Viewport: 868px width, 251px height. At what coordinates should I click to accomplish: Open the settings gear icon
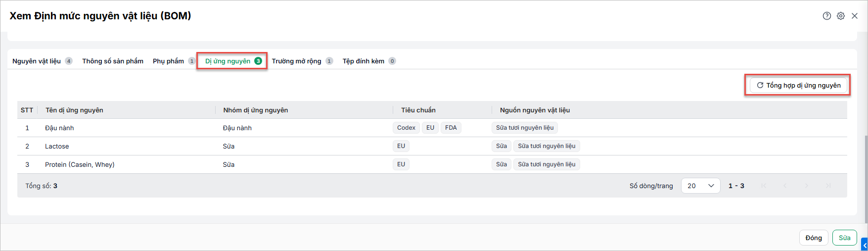(841, 16)
